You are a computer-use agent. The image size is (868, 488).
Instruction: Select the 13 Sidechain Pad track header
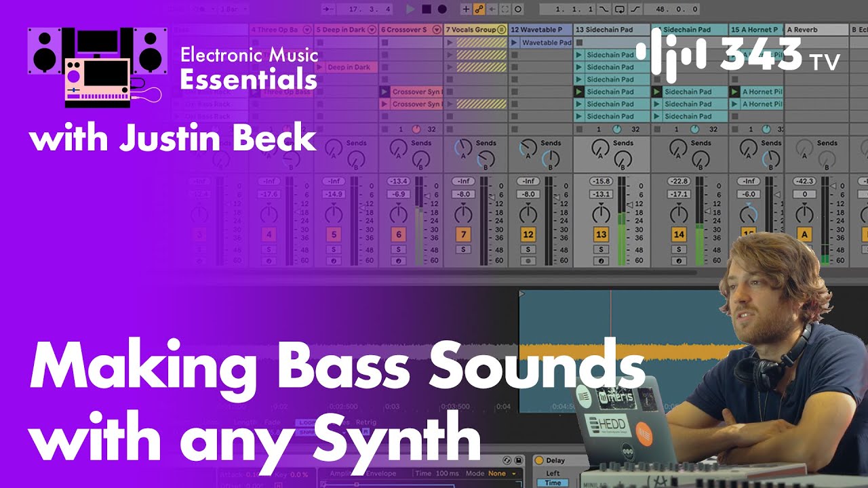[x=612, y=30]
